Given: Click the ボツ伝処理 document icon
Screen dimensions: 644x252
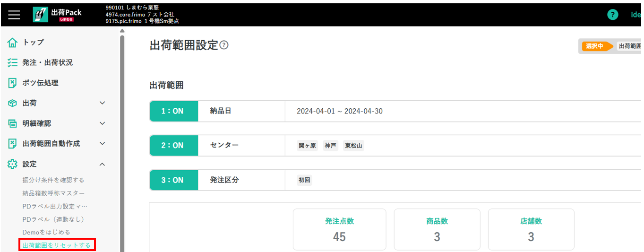Looking at the screenshot, I should pyautogui.click(x=13, y=83).
